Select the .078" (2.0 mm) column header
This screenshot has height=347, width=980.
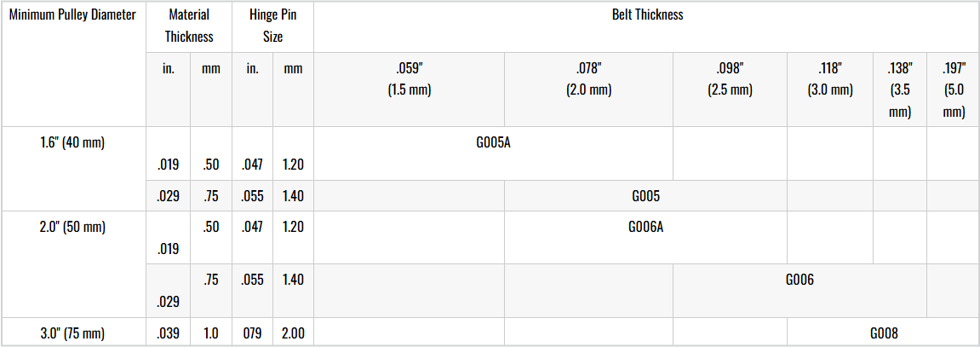(588, 78)
